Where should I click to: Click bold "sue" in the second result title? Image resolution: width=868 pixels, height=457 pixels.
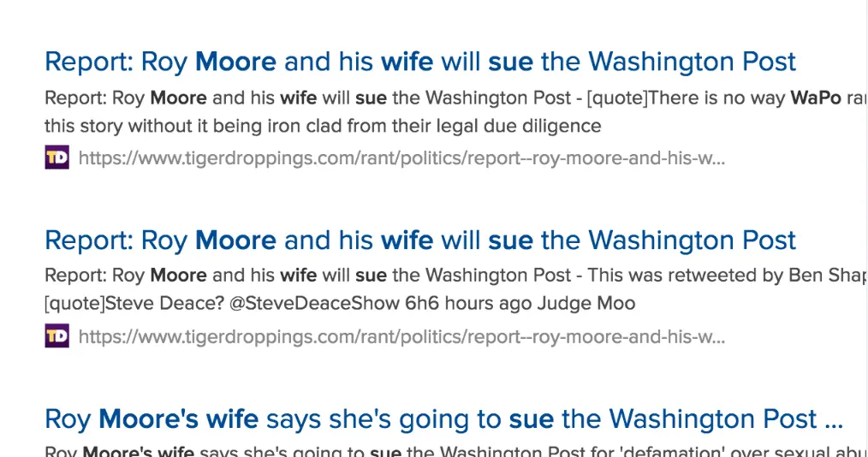point(510,240)
